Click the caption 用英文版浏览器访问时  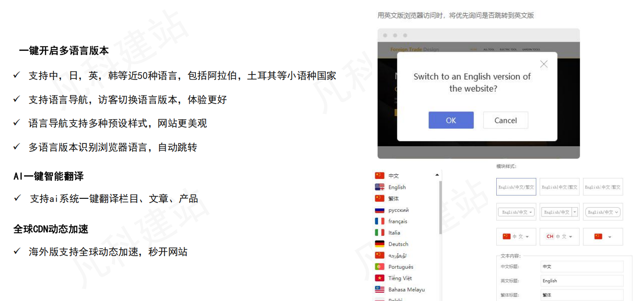coord(456,15)
